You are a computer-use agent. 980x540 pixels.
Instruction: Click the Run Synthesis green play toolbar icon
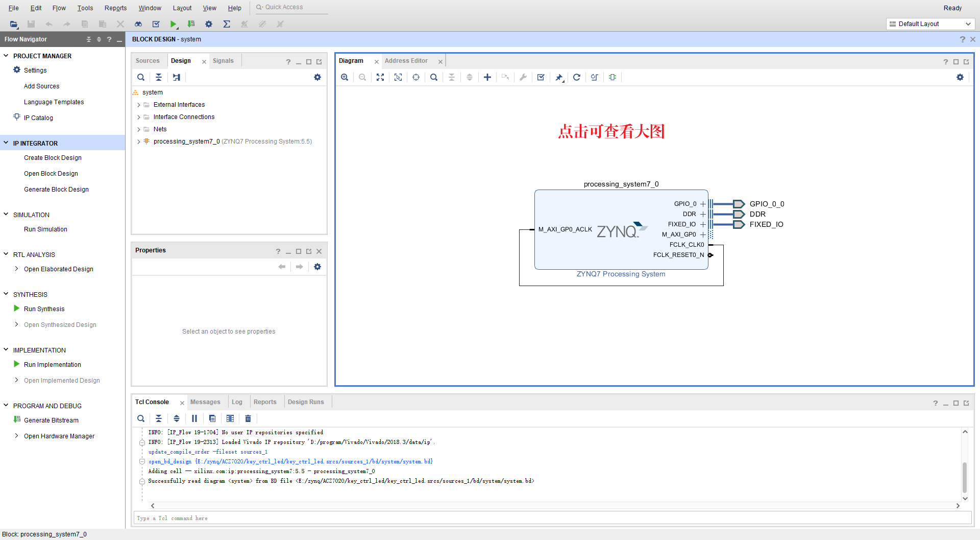[x=174, y=24]
